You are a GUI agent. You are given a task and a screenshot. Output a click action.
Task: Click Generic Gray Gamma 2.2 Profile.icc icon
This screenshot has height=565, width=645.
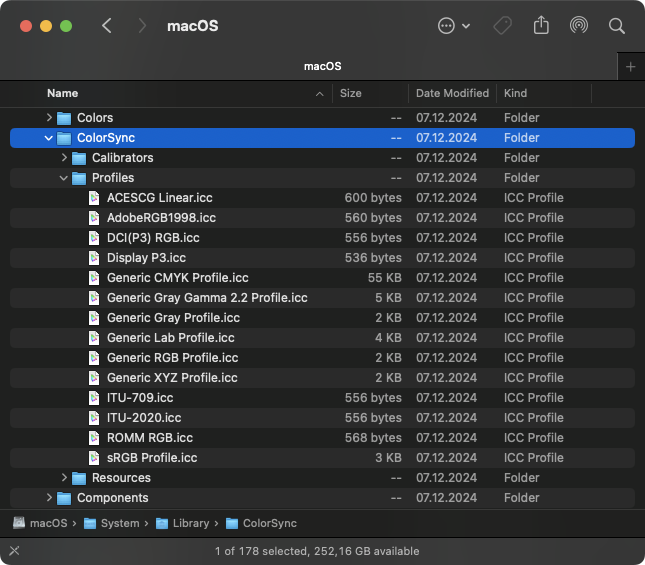tap(94, 298)
